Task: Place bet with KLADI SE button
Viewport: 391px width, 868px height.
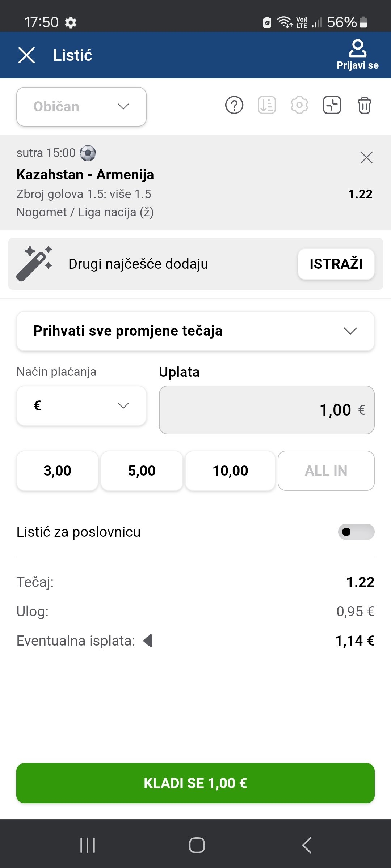Action: [x=195, y=783]
